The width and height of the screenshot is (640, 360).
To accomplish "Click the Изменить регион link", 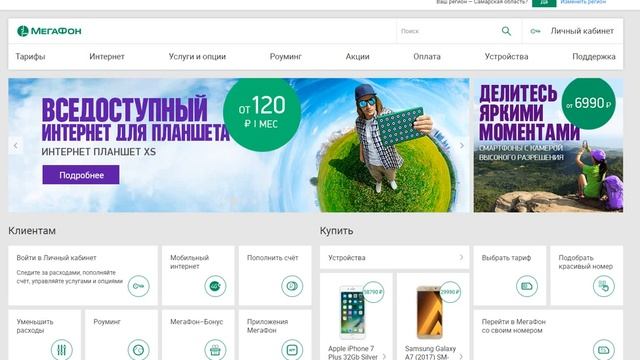I will click(583, 2).
